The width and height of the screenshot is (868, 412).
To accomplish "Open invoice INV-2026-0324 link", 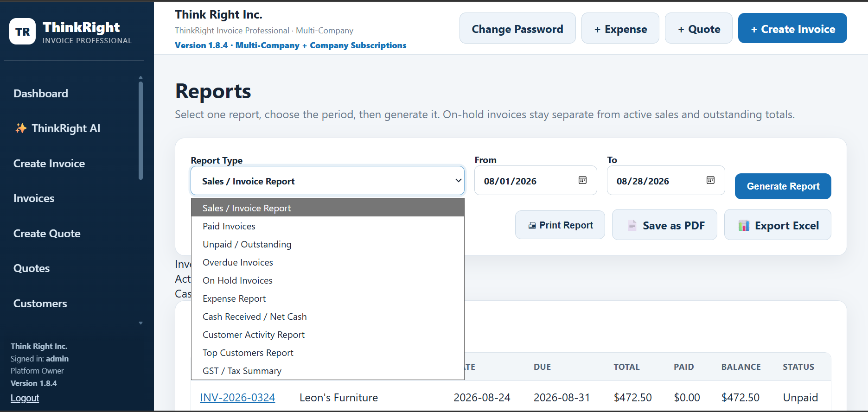I will pyautogui.click(x=237, y=398).
